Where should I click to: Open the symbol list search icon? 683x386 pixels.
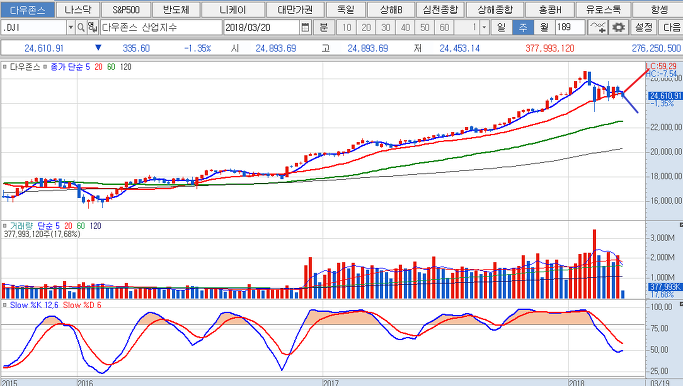pos(92,27)
